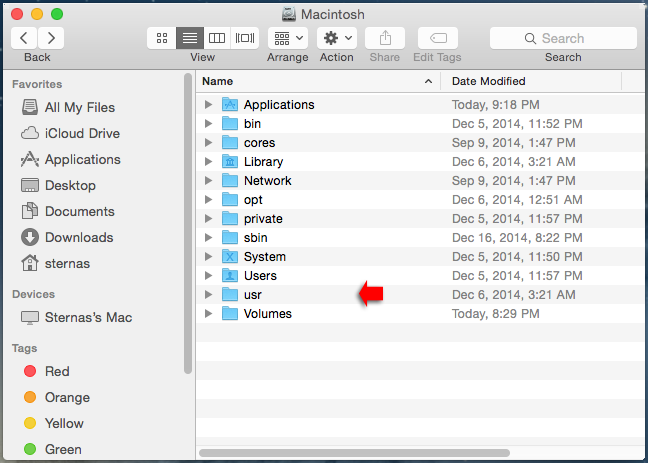648x463 pixels.
Task: Switch to Cover Flow view
Action: 245,38
